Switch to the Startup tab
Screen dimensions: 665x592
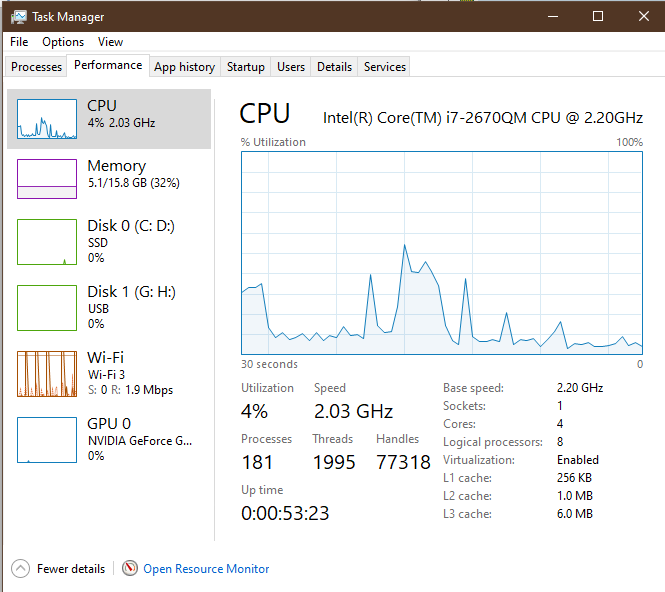245,67
